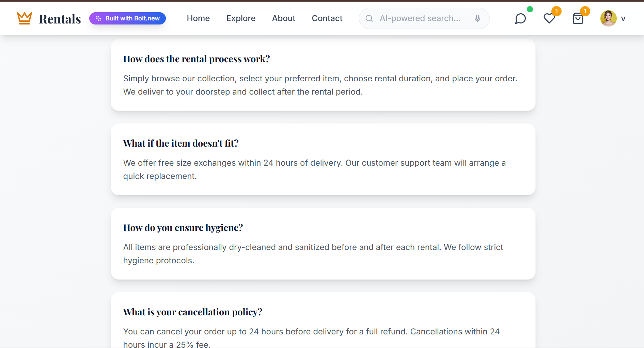Open the cancellation policy FAQ heading
Image resolution: width=644 pixels, height=348 pixels.
[193, 312]
